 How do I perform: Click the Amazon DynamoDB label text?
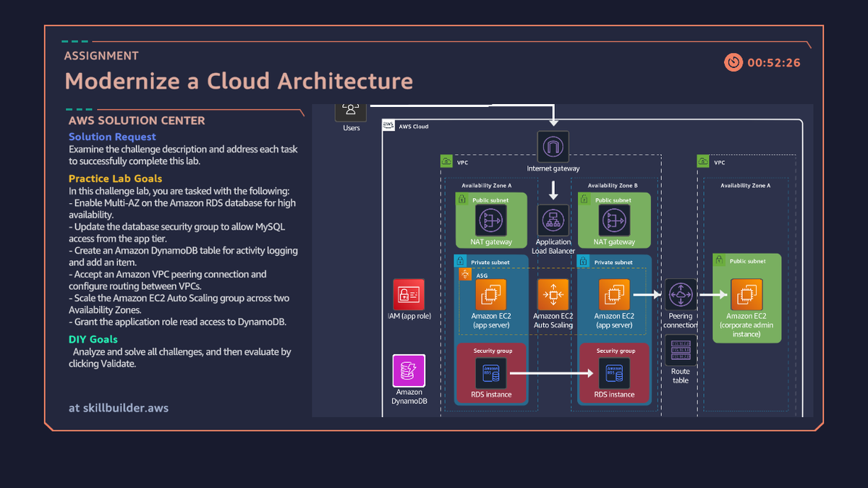pyautogui.click(x=409, y=396)
